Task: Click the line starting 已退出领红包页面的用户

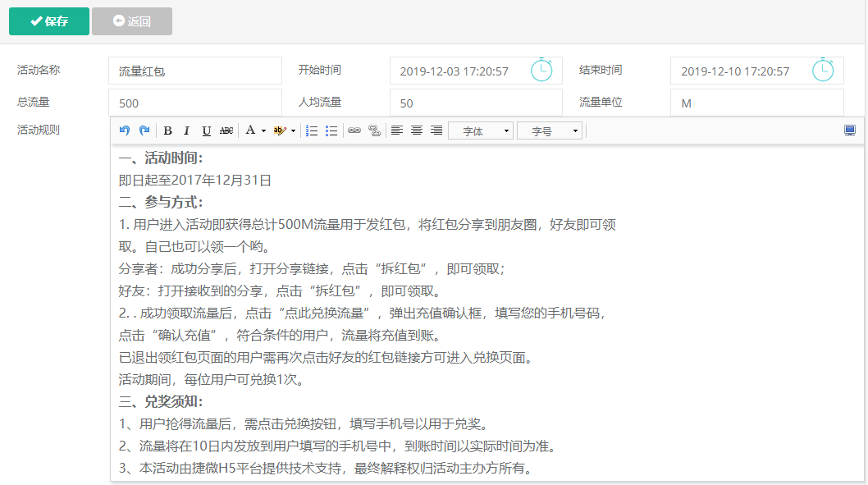Action: coord(327,358)
